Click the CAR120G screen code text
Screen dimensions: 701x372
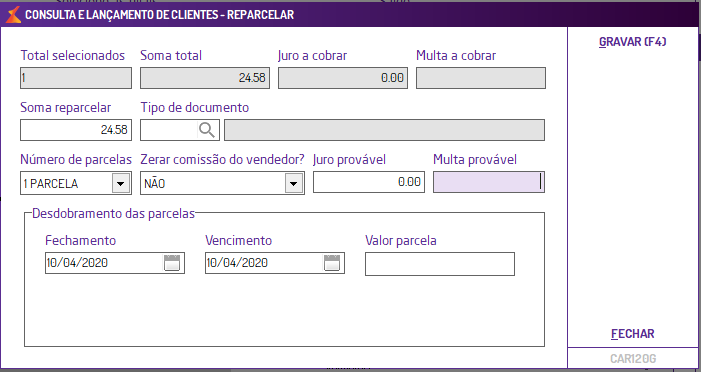coord(633,359)
